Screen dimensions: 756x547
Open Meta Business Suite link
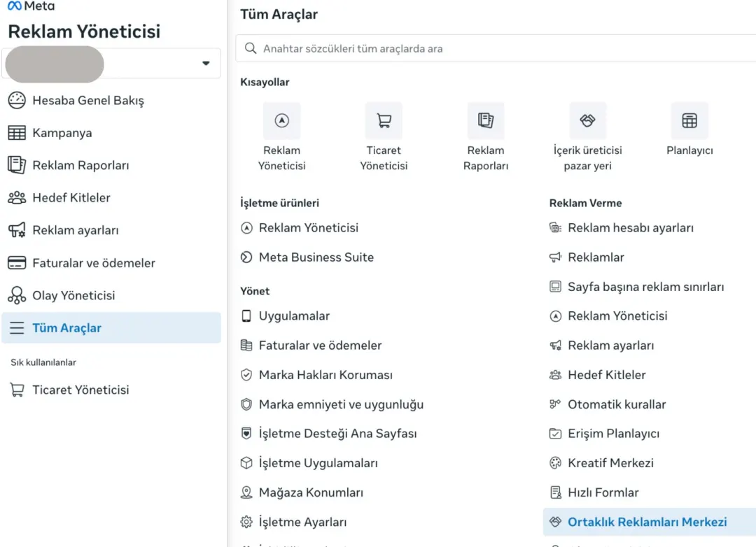(316, 257)
